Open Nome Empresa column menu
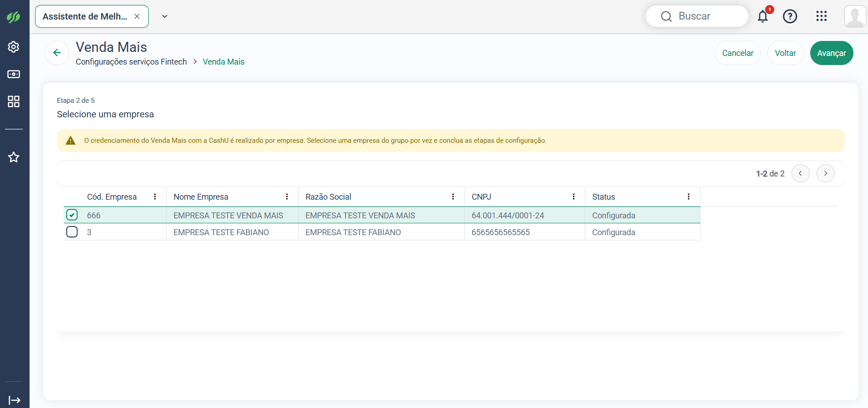The height and width of the screenshot is (408, 868). tap(287, 196)
